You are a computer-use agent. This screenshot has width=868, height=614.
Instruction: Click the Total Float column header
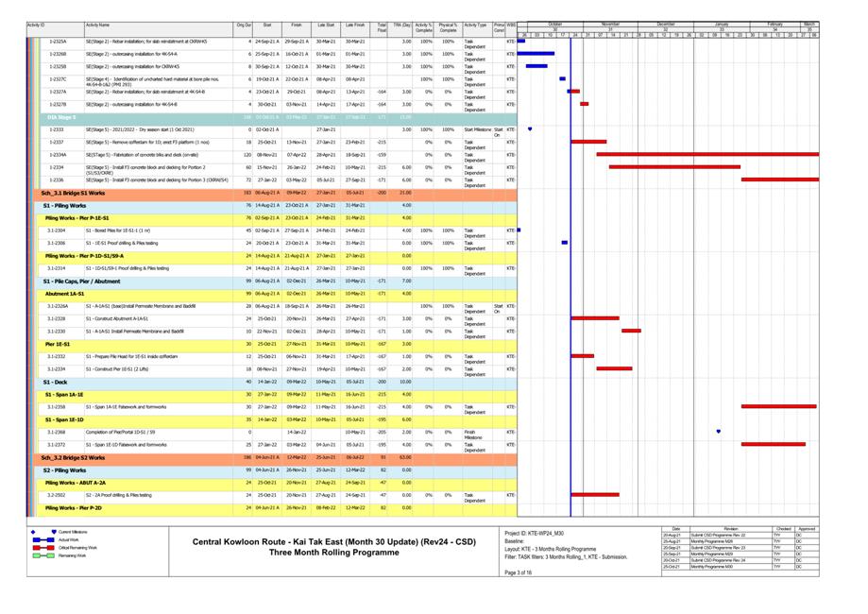pyautogui.click(x=382, y=27)
